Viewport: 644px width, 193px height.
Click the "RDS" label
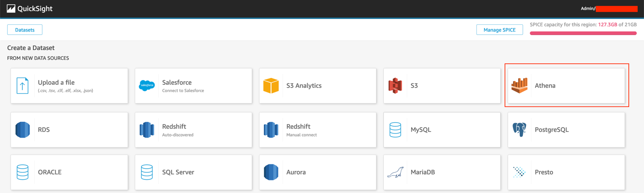pyautogui.click(x=44, y=130)
